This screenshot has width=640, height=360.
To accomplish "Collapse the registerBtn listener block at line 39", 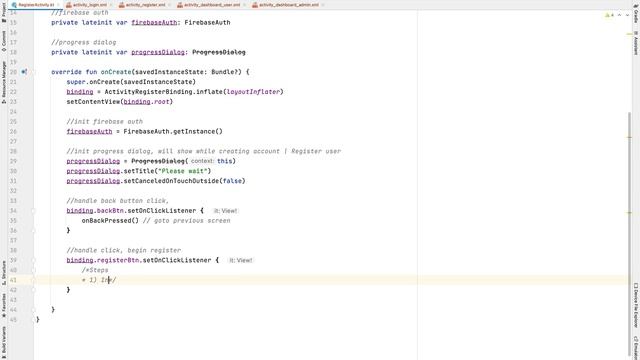I will 33,260.
